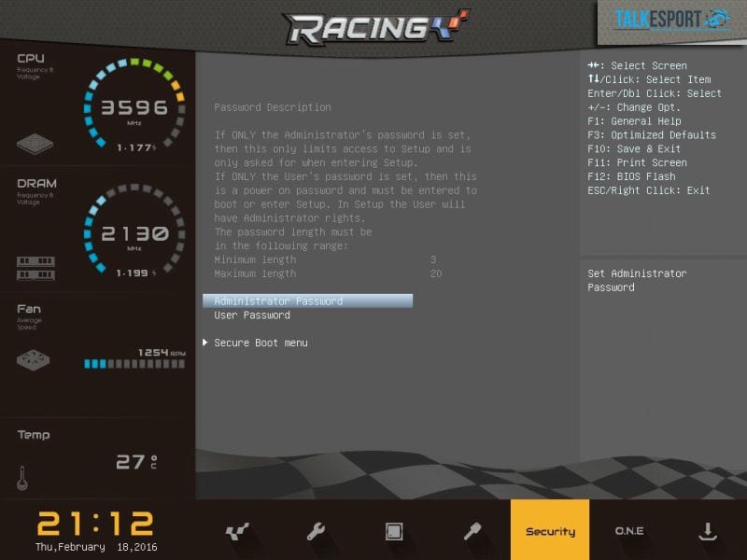Image resolution: width=747 pixels, height=560 pixels.
Task: Open the Secure Boot menu entry
Action: click(261, 343)
